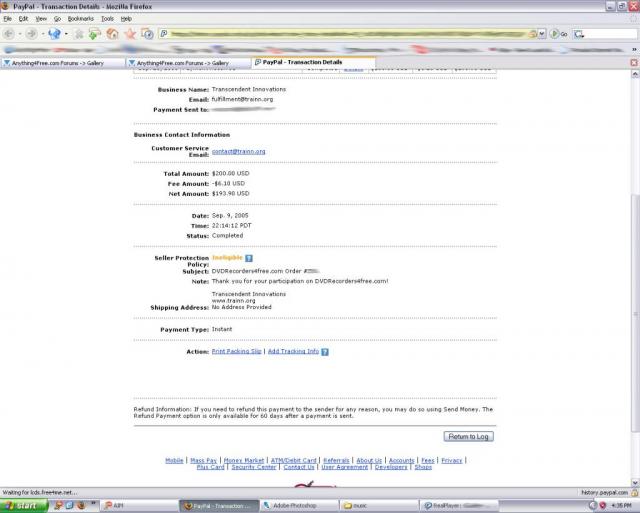Open the Windows Start button

click(24, 506)
